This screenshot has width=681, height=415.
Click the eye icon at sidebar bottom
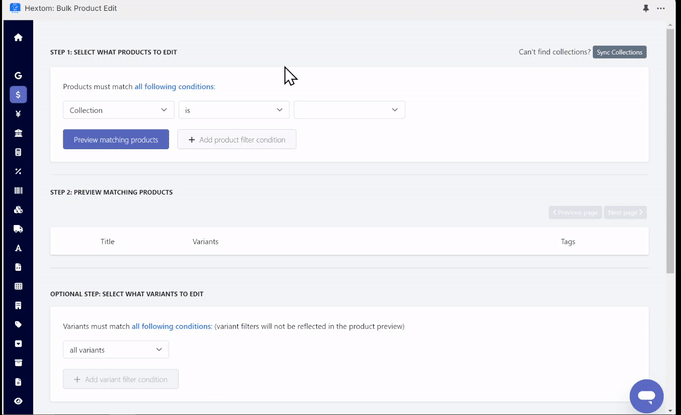coord(18,401)
